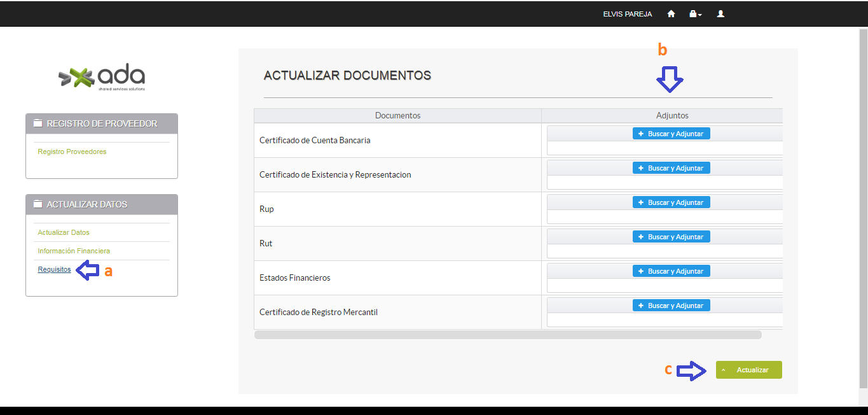This screenshot has width=868, height=415.
Task: Attach file for Estados Financieros
Action: [x=671, y=271]
